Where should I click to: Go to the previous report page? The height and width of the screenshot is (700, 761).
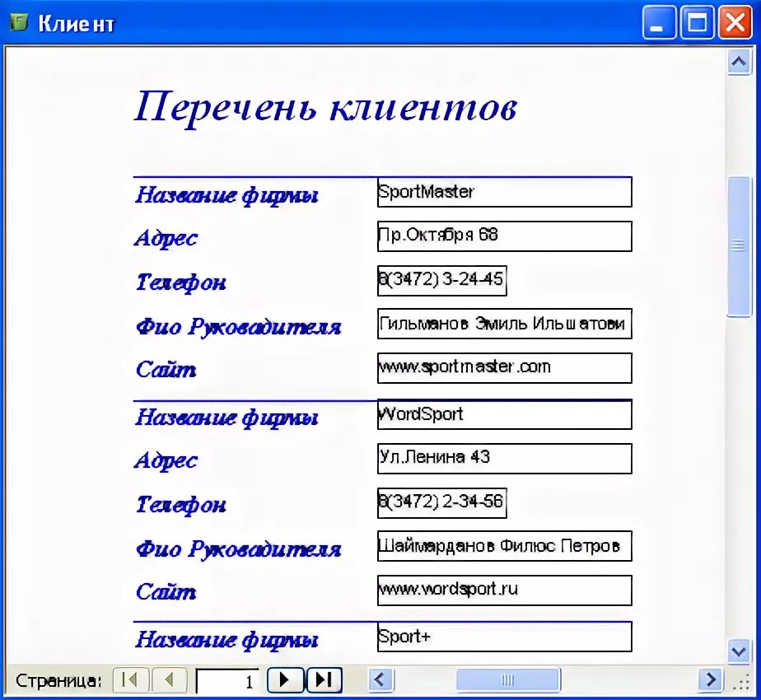coord(170,680)
